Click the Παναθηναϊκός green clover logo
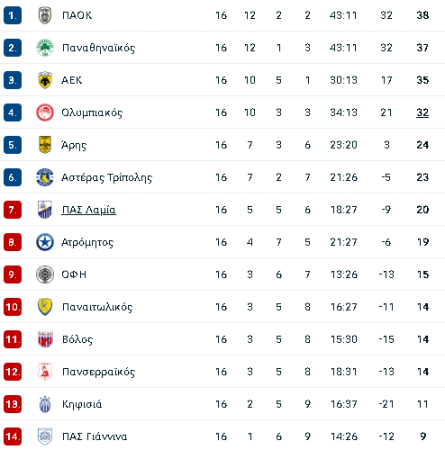Image resolution: width=445 pixels, height=450 pixels. (45, 48)
